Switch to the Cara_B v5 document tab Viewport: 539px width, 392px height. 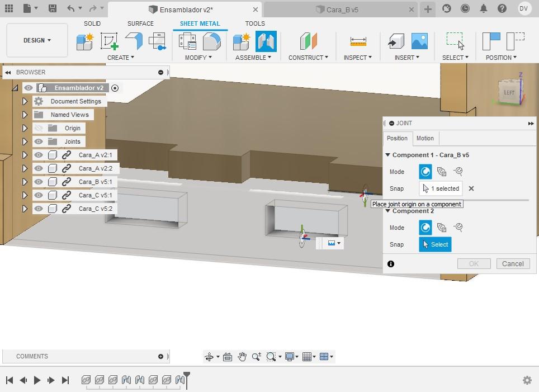tap(342, 10)
